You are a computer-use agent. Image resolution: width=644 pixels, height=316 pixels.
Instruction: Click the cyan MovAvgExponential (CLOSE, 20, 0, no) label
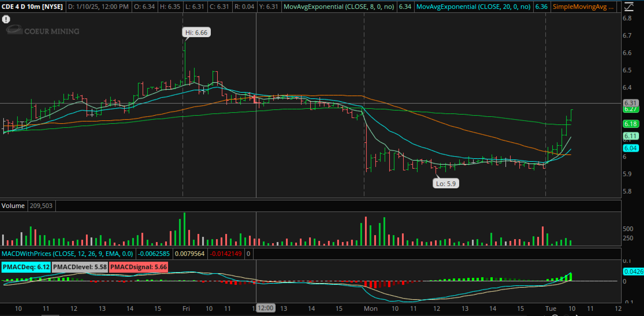coord(473,7)
